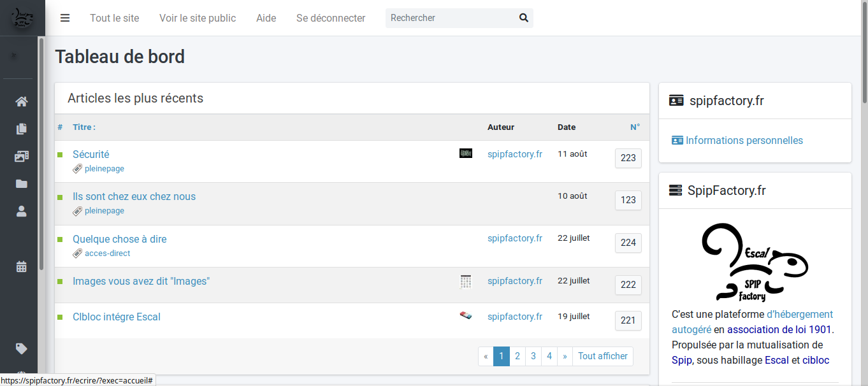This screenshot has width=868, height=386.
Task: Toggle the hamburger sidebar menu
Action: click(65, 18)
